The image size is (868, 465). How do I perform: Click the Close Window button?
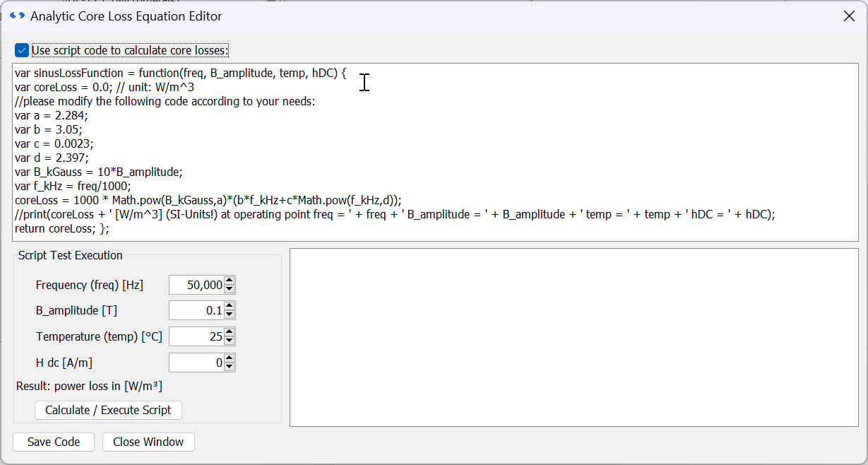[148, 442]
